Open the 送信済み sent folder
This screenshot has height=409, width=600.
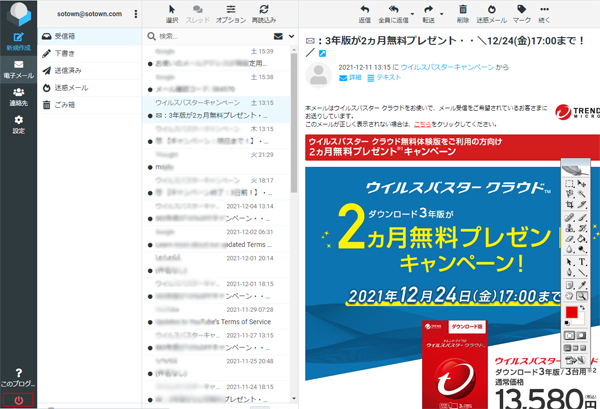point(90,70)
